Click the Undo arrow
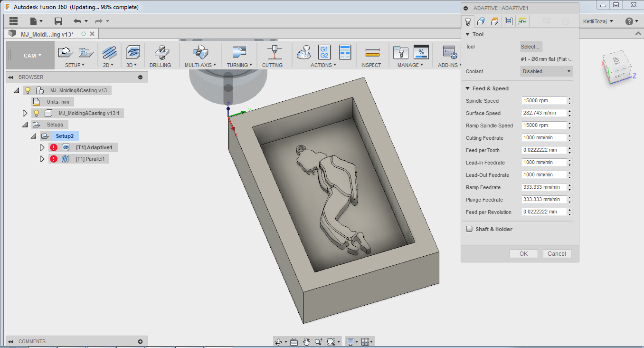Screen dimensions: 644x348 coord(77,21)
